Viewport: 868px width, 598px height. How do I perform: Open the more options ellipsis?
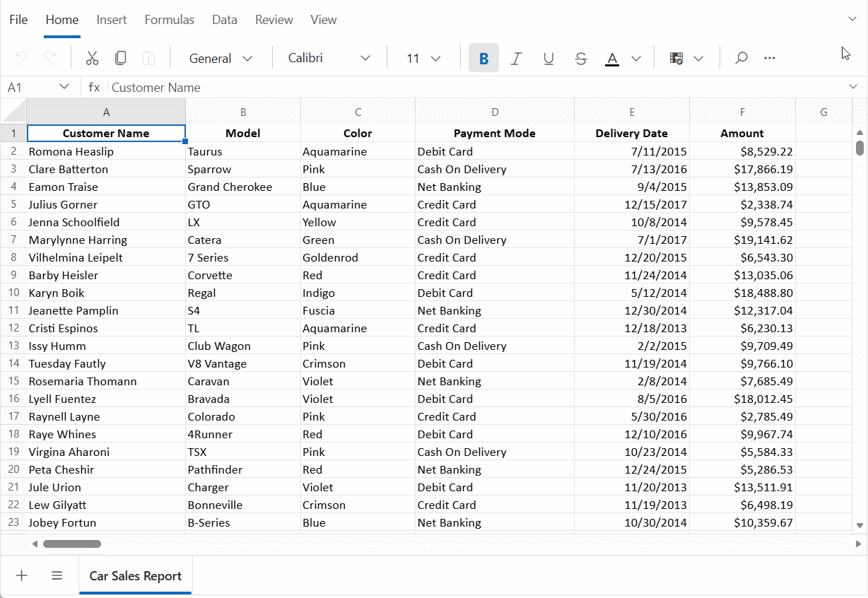pyautogui.click(x=770, y=58)
